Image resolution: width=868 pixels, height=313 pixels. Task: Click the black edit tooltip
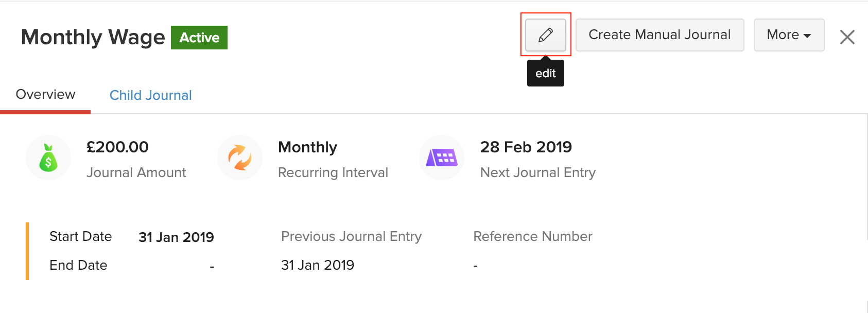[x=545, y=74]
